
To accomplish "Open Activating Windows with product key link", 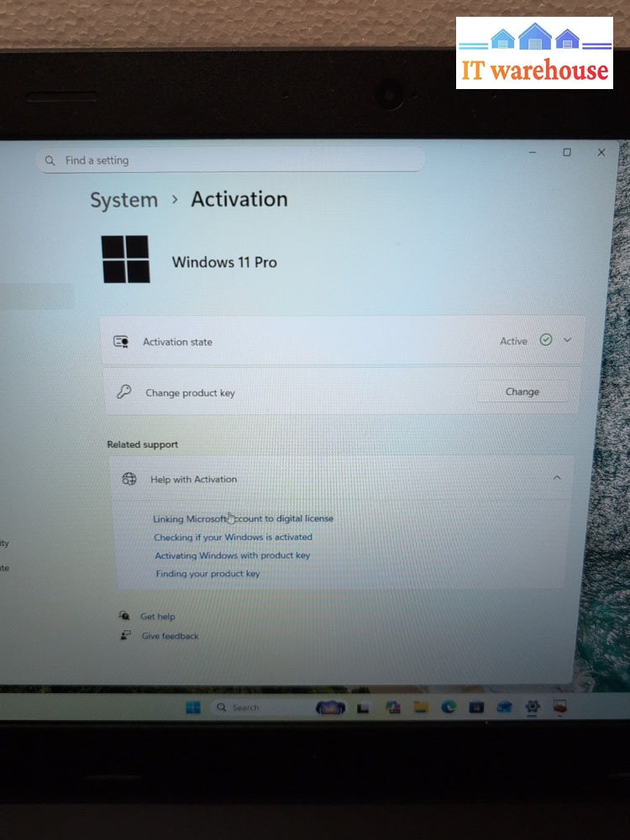I will [x=233, y=555].
